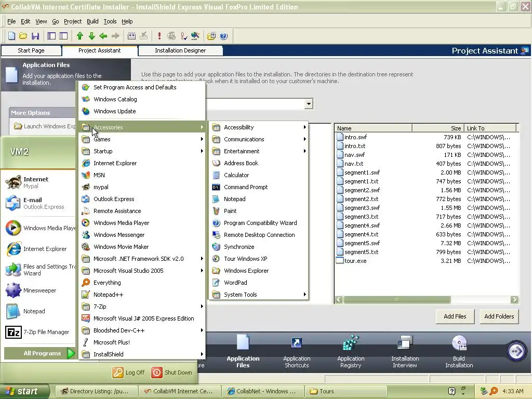Expand the Communications submenu
Screen dimensions: 532x399
(x=258, y=139)
